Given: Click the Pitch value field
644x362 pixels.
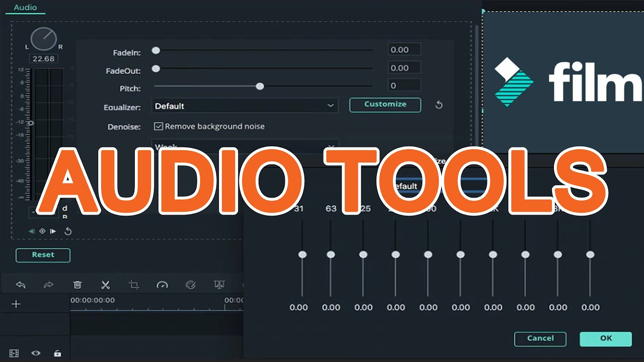Looking at the screenshot, I should coord(405,85).
